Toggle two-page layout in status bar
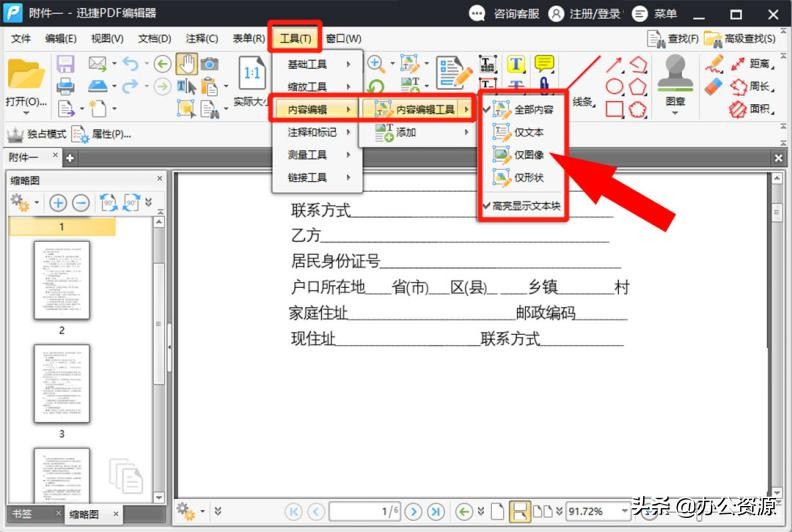The height and width of the screenshot is (532, 792). point(543,512)
